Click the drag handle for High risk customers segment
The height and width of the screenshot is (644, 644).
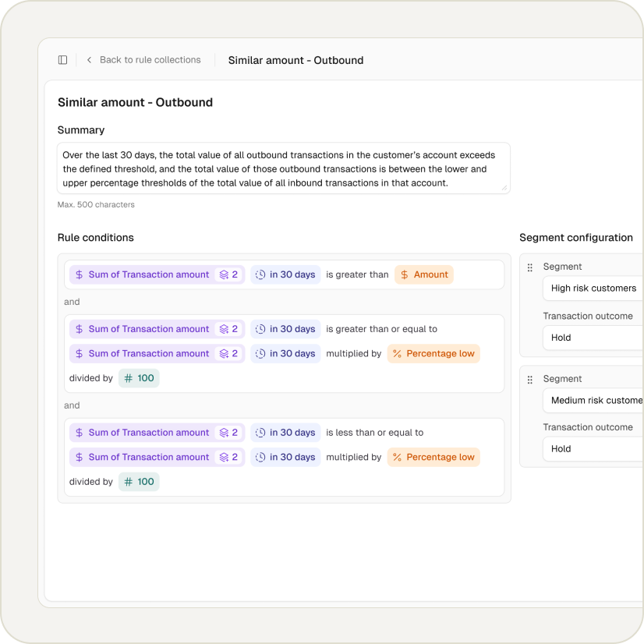pos(530,267)
